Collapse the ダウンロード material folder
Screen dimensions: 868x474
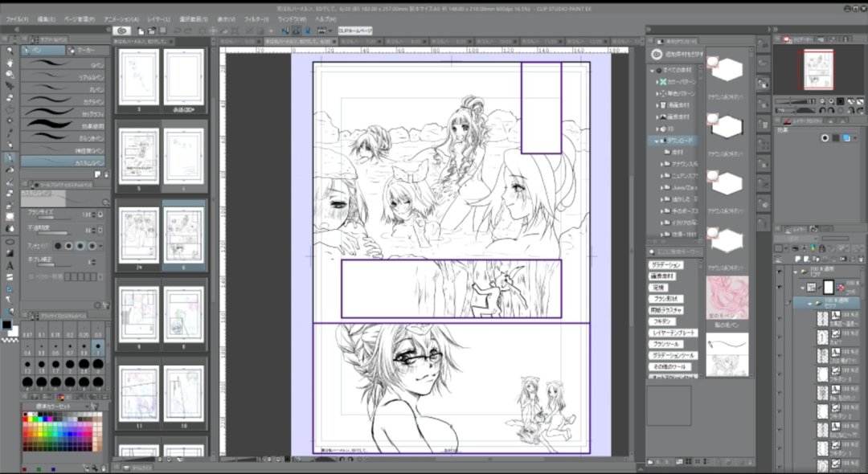click(657, 141)
